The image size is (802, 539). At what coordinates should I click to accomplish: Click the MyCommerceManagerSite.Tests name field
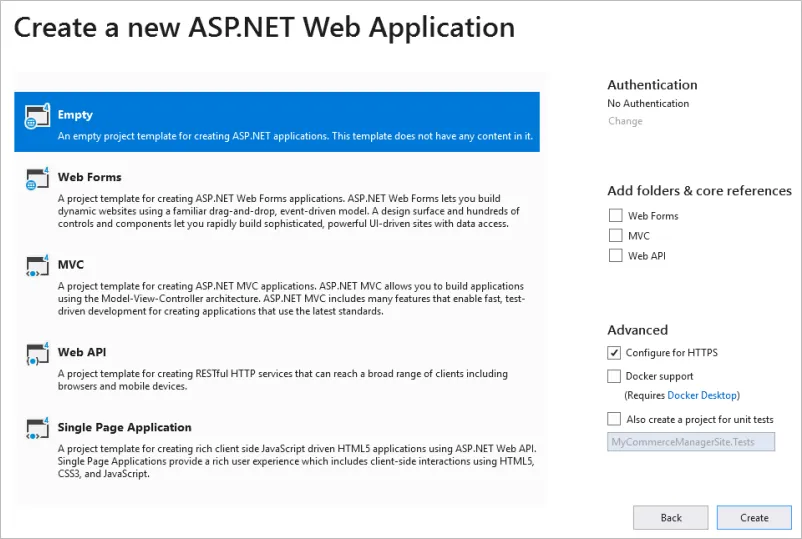click(691, 442)
